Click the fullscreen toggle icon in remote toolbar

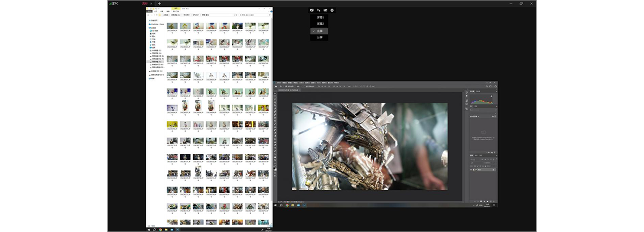tap(319, 10)
